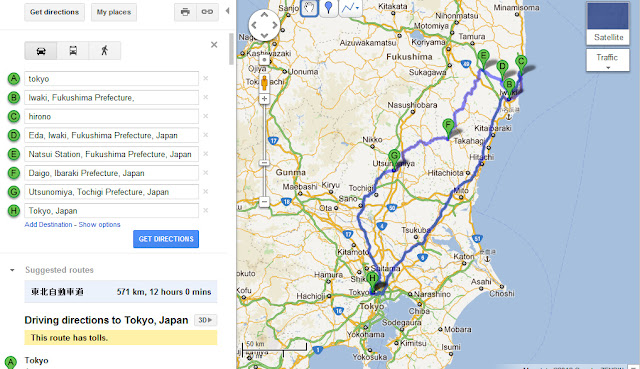
Task: Click map marker C at Hirono
Action: pos(521,65)
